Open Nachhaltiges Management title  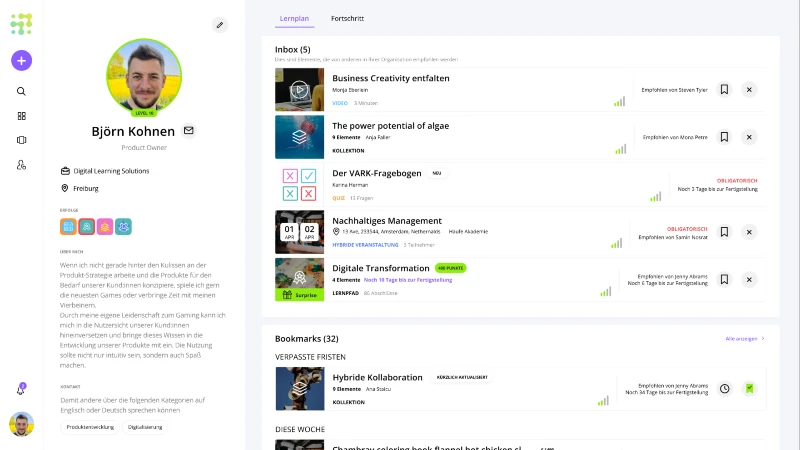pos(387,220)
